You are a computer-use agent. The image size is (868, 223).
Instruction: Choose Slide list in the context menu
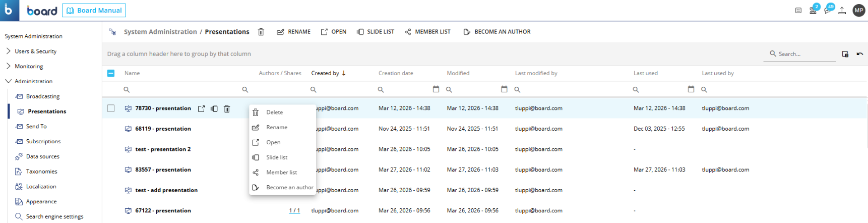[x=282, y=157]
